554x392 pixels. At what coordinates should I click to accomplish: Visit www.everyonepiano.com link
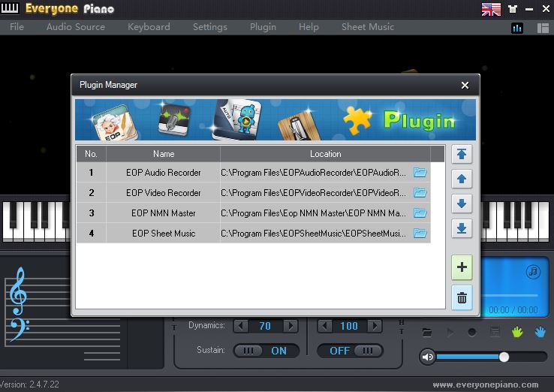(486, 384)
